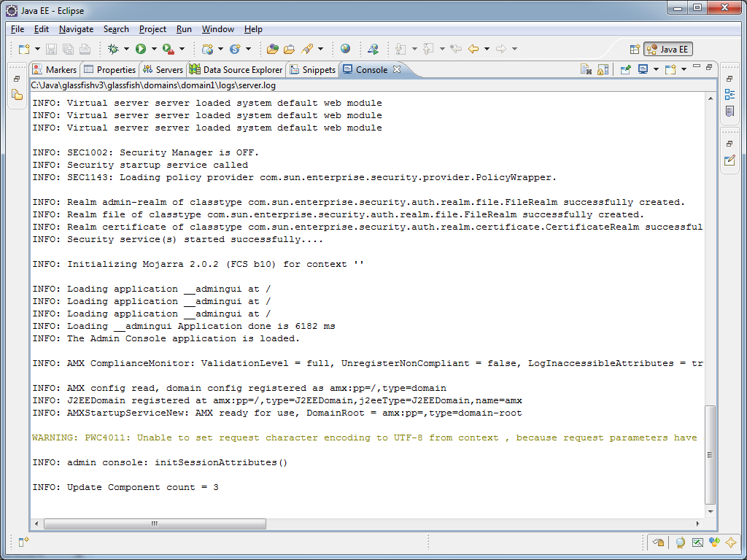Click the Last Edit Location icon
747x560 pixels.
click(x=456, y=49)
